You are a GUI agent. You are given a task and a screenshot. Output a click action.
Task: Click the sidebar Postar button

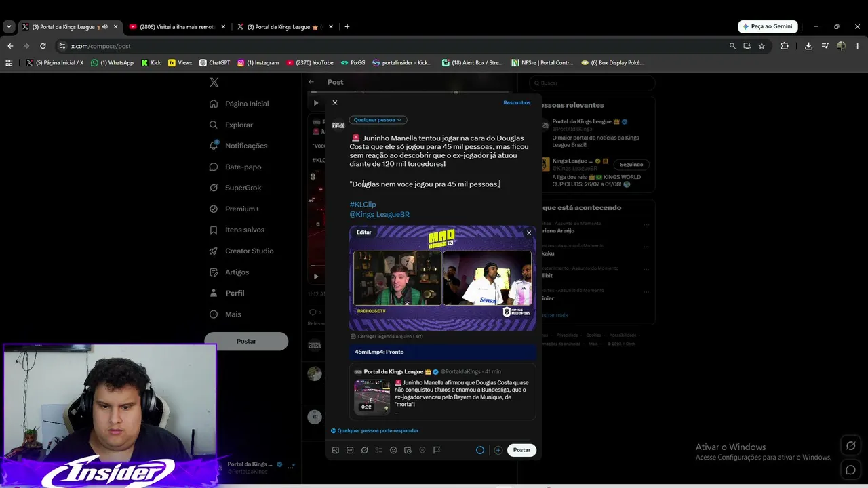[x=246, y=341]
